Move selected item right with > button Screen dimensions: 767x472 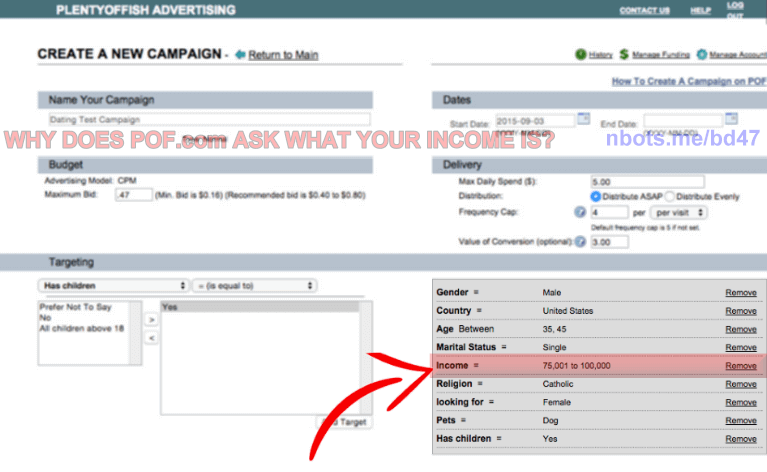(152, 319)
